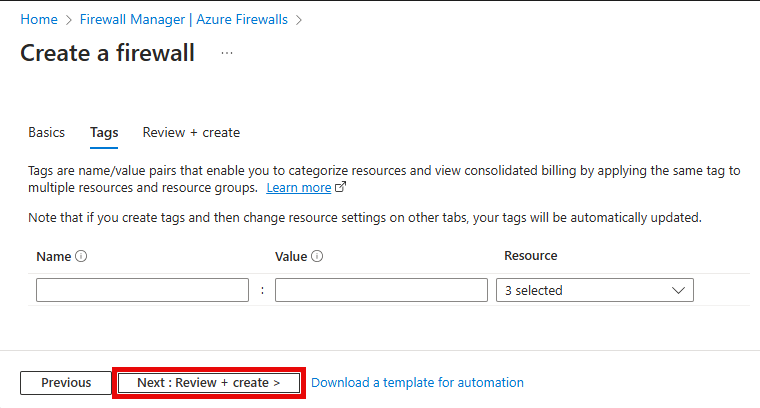The width and height of the screenshot is (760, 408).
Task: Open the Review + create tab
Action: pos(191,132)
